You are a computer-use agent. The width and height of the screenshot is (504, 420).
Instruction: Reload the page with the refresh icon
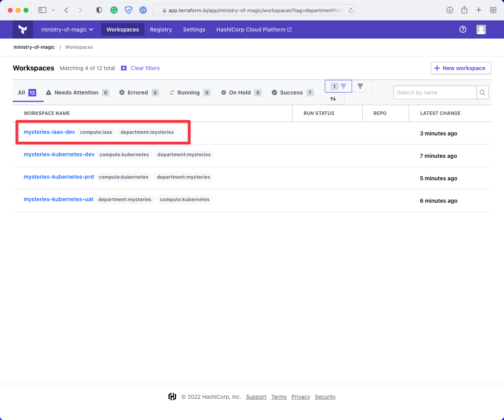coord(350,10)
